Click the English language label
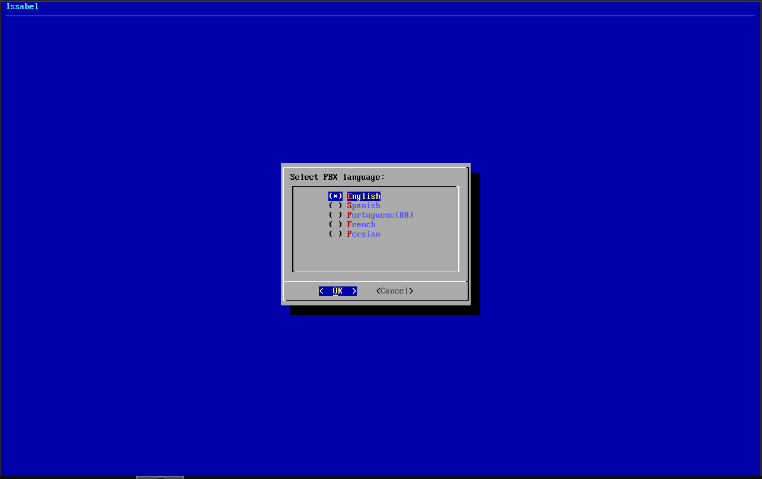This screenshot has height=479, width=762. click(x=364, y=196)
